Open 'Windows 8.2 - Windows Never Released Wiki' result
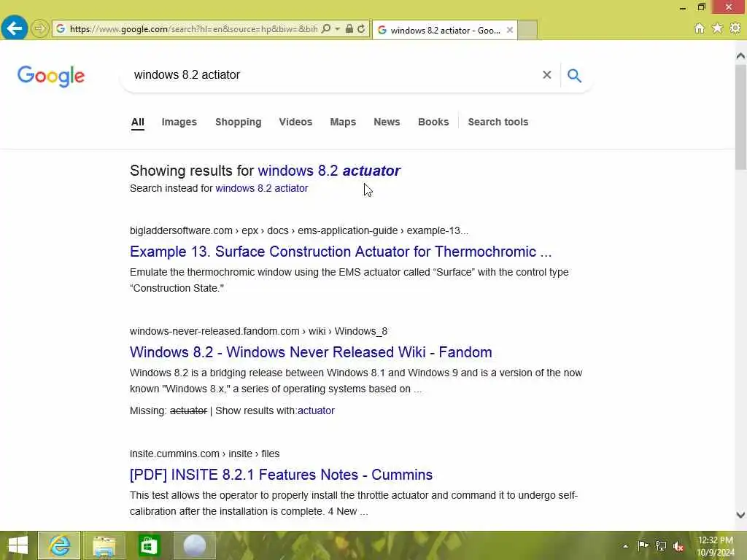 pos(311,352)
